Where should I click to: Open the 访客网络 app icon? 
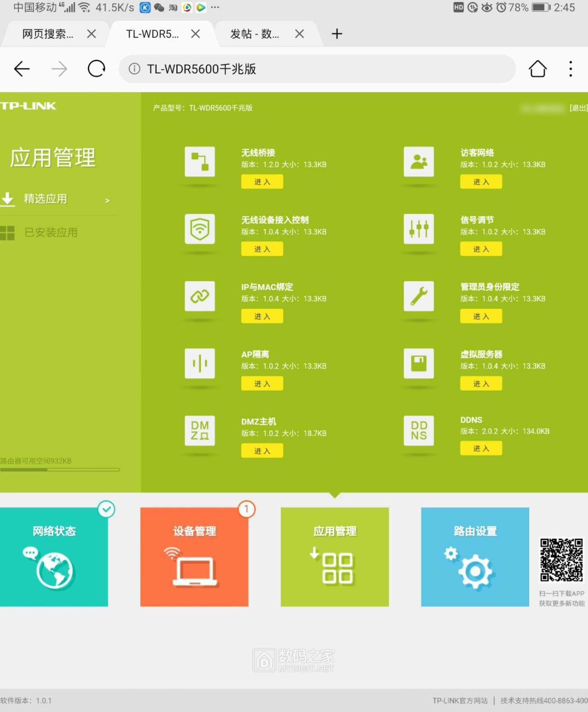click(x=419, y=162)
